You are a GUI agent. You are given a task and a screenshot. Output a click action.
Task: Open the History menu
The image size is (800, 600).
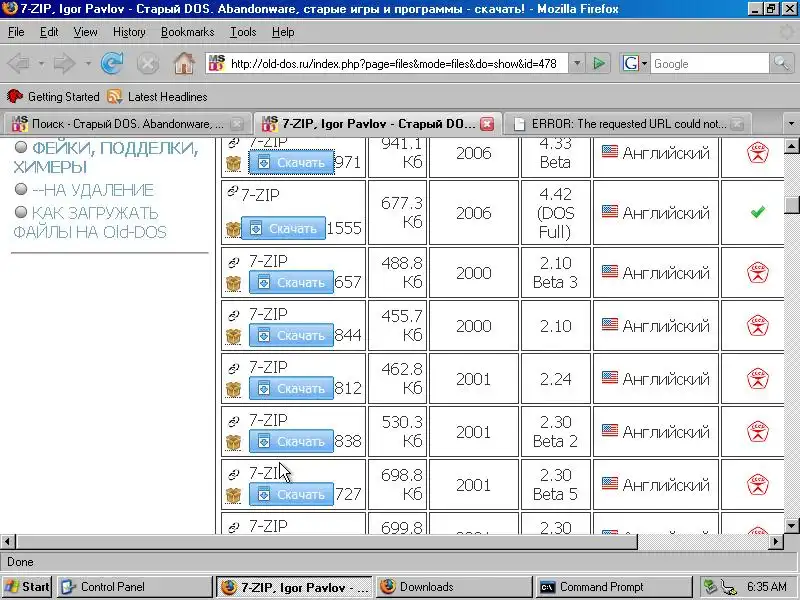click(129, 32)
